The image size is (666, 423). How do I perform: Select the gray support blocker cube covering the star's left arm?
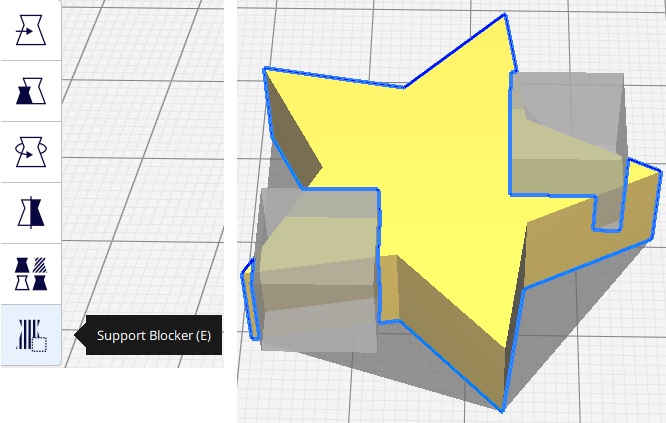pyautogui.click(x=319, y=270)
